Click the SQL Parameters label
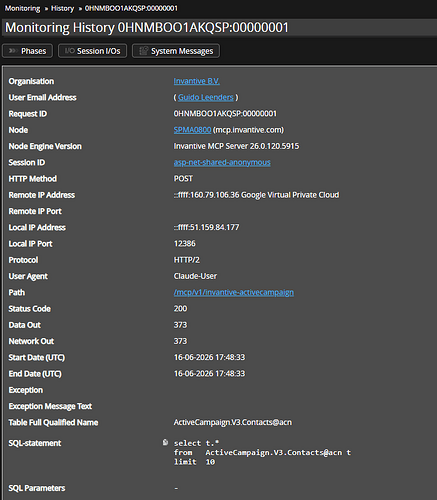 click(x=37, y=488)
